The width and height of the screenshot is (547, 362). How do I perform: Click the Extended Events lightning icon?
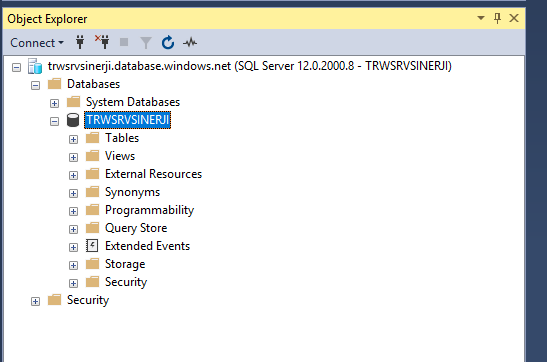[92, 246]
